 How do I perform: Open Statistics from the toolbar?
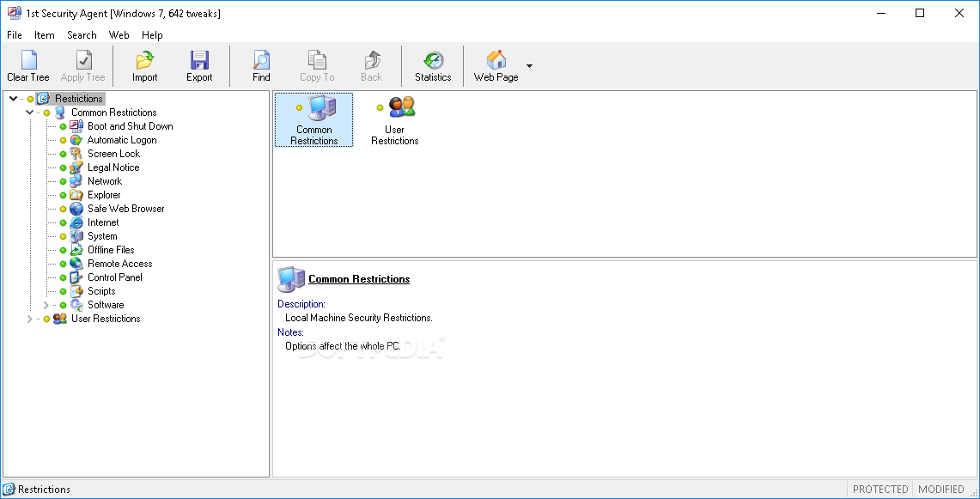433,65
